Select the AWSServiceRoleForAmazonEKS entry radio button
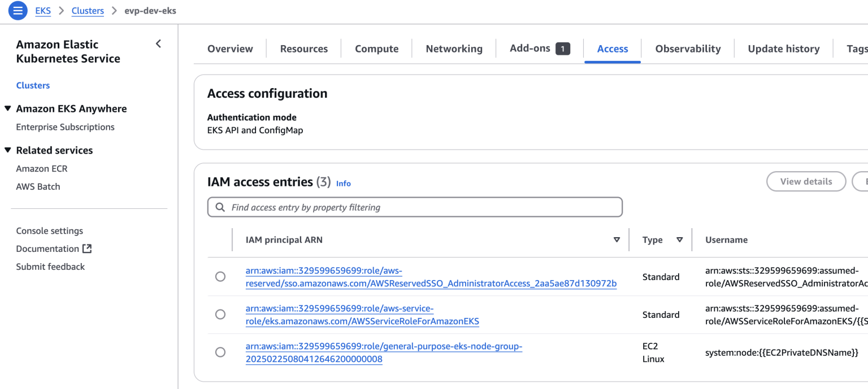 [x=220, y=314]
